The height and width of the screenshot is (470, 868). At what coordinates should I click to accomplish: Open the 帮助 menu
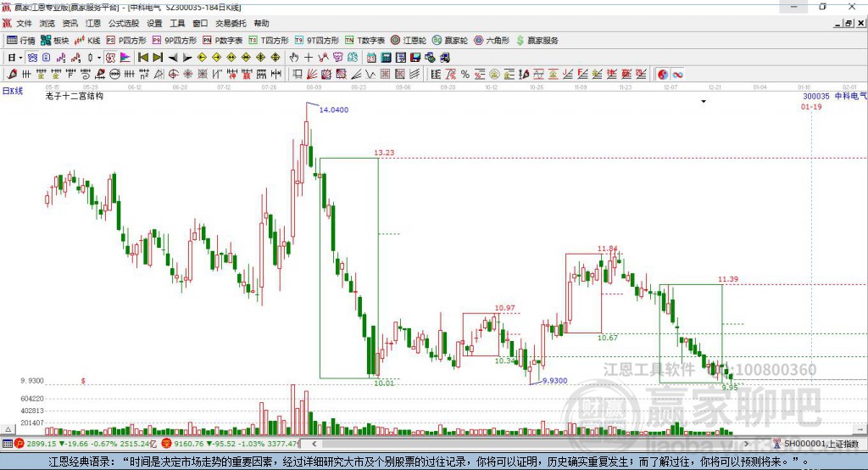coord(261,23)
